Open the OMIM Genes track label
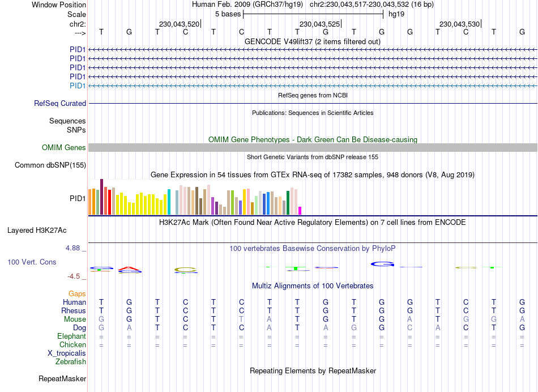 [x=64, y=148]
